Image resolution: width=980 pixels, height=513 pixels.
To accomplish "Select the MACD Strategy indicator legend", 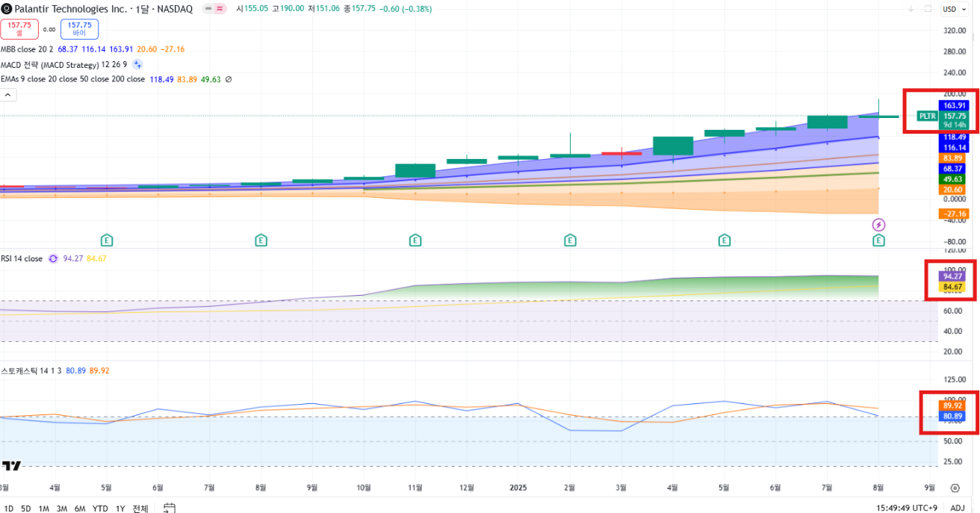I will (x=63, y=65).
